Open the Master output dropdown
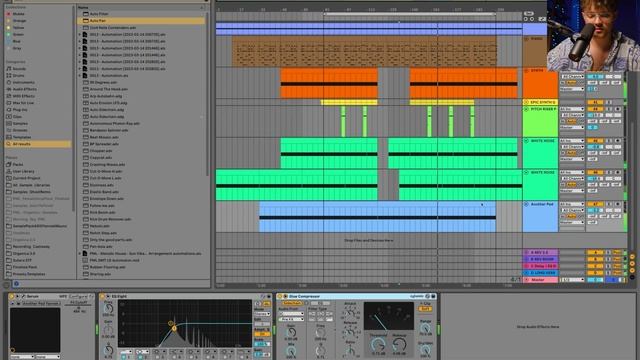The width and height of the screenshot is (640, 360). [572, 280]
